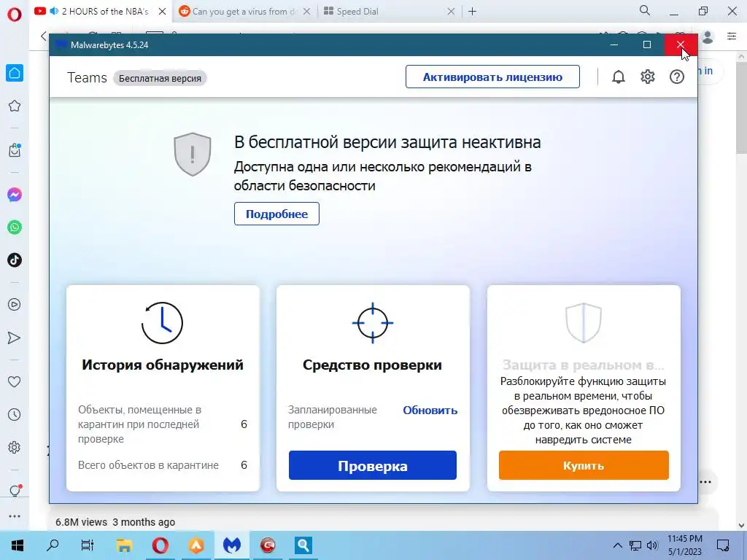Open Malwarebytes notifications bell
This screenshot has height=560, width=747.
click(x=618, y=77)
